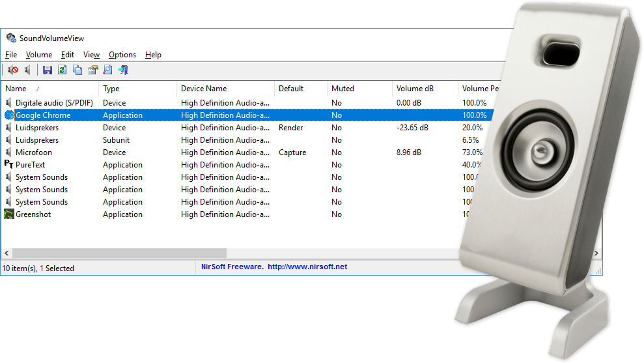644x363 pixels.
Task: Open the Edit menu
Action: (x=67, y=55)
